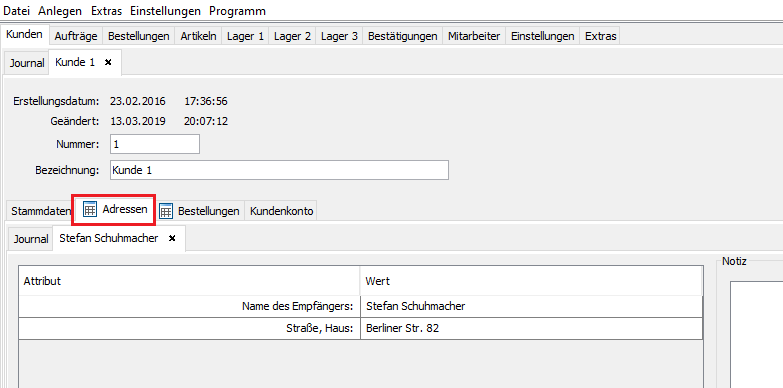Click the Stefan Schuhmacher value cell
The image size is (783, 388).
531,306
